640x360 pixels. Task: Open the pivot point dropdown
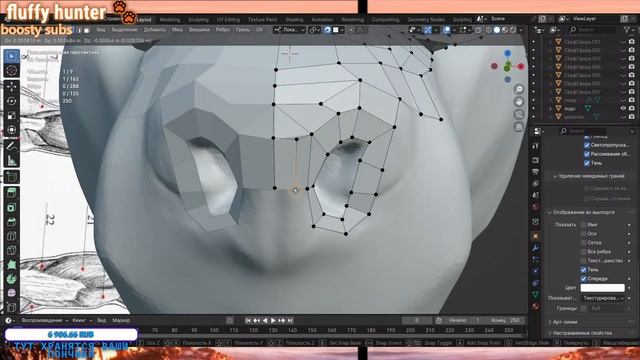314,30
